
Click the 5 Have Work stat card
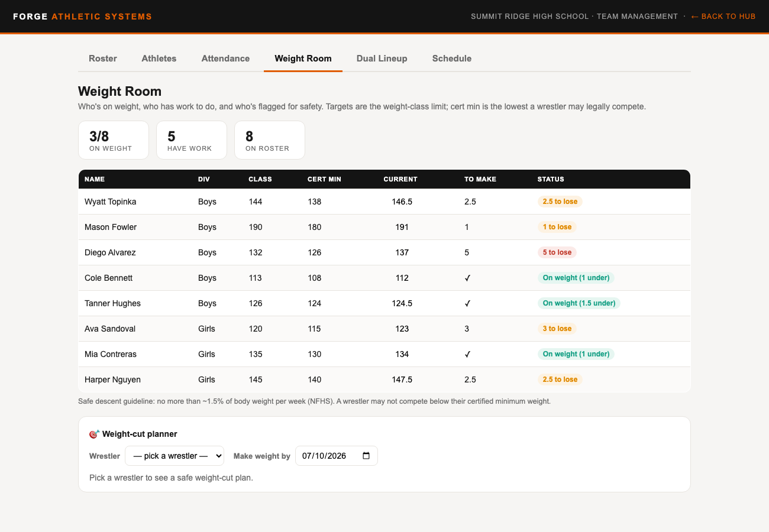tap(192, 140)
